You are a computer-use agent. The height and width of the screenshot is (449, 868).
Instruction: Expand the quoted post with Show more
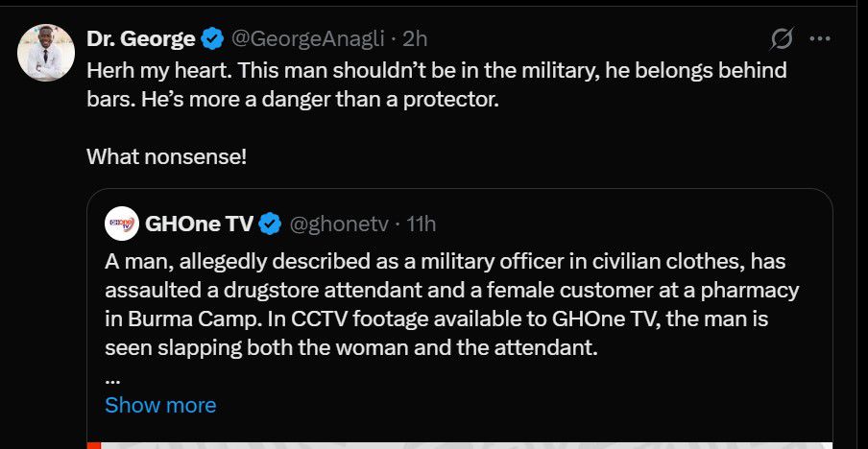point(160,405)
